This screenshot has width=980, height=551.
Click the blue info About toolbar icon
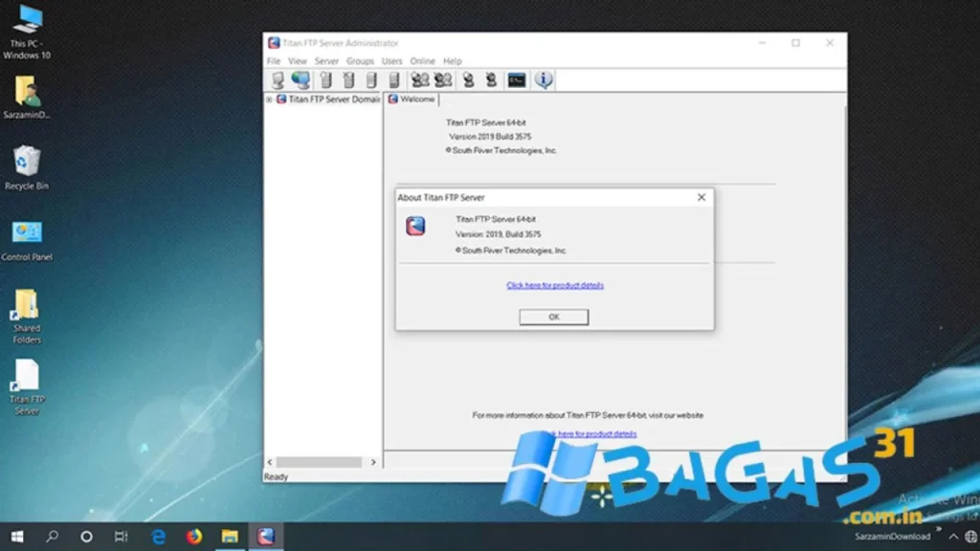tap(544, 80)
